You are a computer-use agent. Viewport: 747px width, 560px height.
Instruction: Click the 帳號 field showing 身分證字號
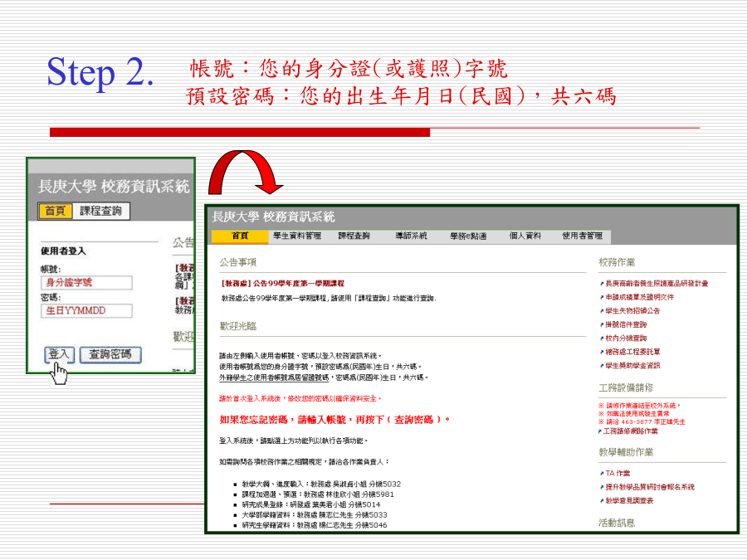86,282
